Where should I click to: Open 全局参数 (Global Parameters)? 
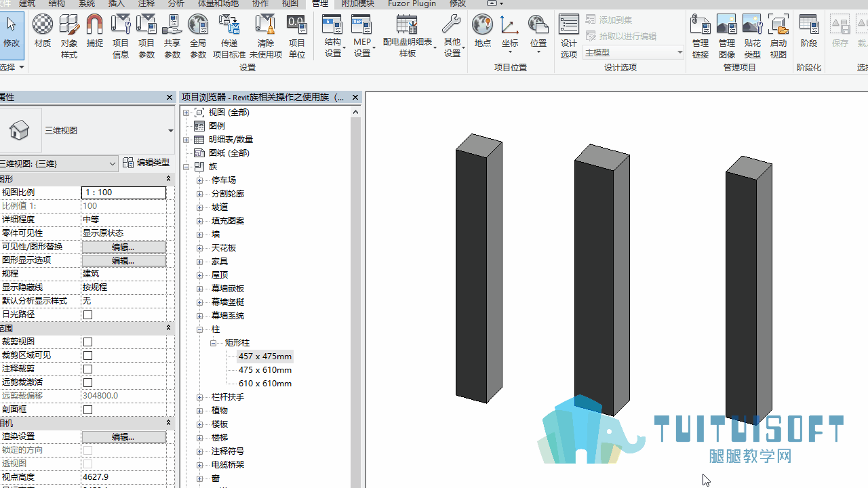(x=198, y=36)
